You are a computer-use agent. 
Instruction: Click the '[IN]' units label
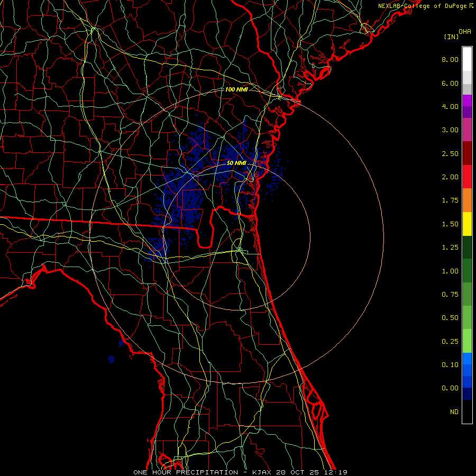(x=451, y=36)
